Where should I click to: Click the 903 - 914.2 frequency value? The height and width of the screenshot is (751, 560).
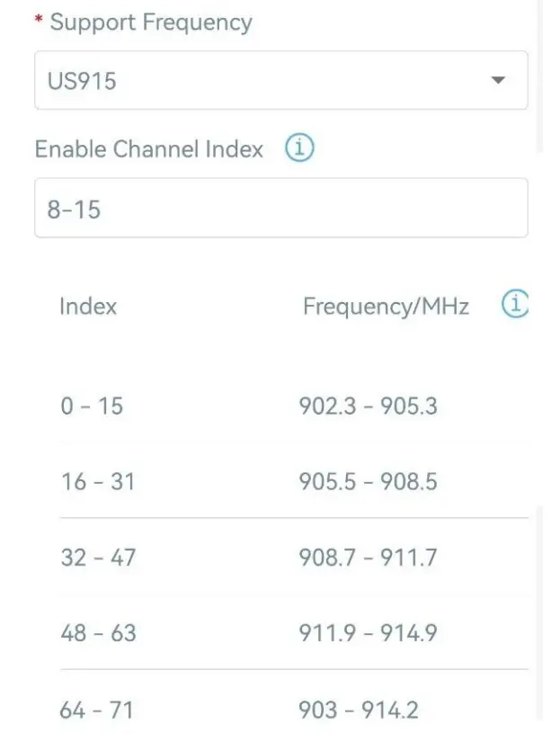(x=359, y=711)
